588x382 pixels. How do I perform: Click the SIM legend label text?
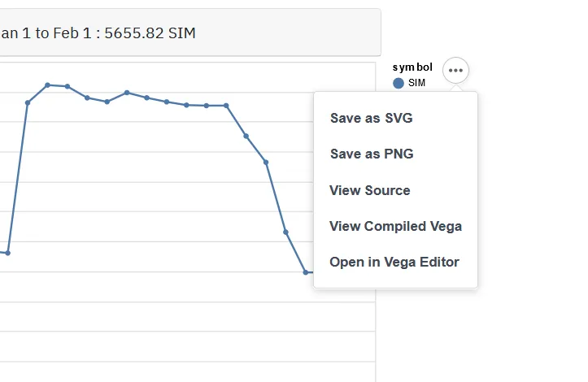[x=416, y=83]
